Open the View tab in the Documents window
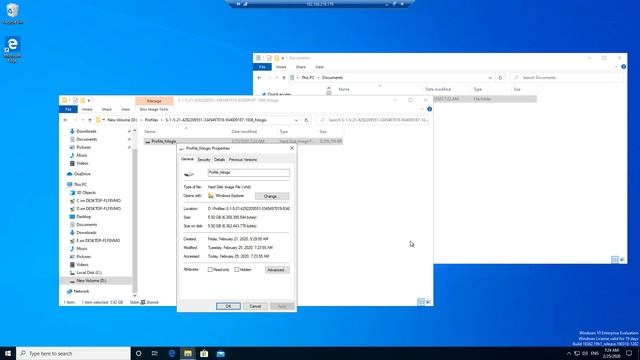This screenshot has height=360, width=640. pyautogui.click(x=319, y=67)
